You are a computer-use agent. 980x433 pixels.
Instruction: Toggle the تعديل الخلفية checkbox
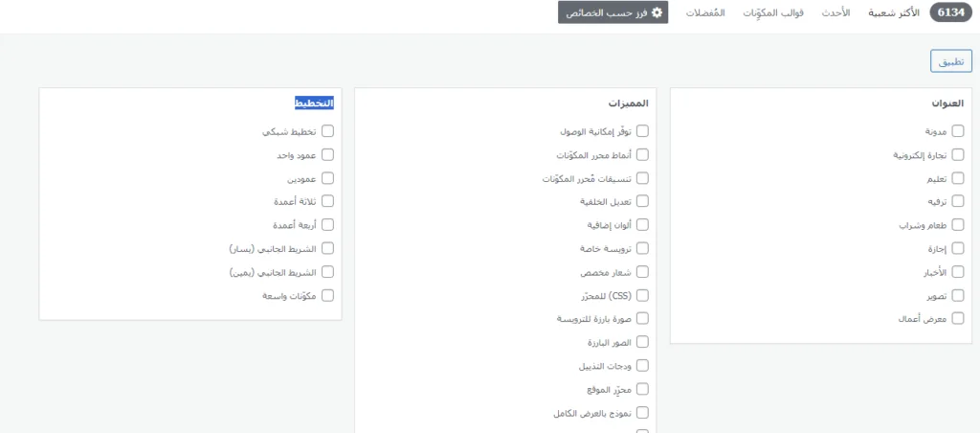click(642, 201)
